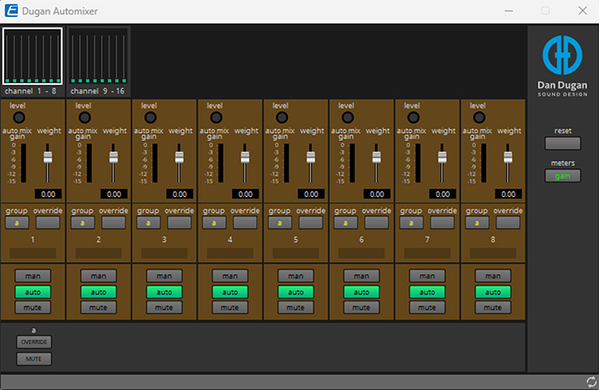Mute channel 5
600x390 pixels.
click(x=296, y=307)
